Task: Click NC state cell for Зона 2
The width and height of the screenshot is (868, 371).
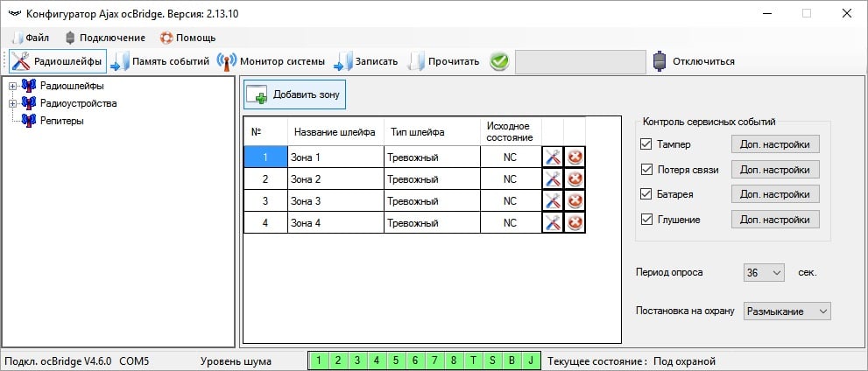Action: 511,179
